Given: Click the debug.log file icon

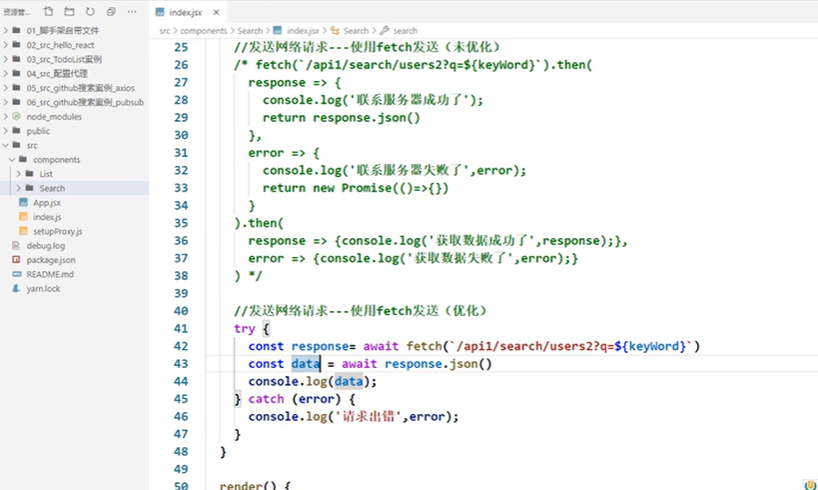Looking at the screenshot, I should 17,245.
